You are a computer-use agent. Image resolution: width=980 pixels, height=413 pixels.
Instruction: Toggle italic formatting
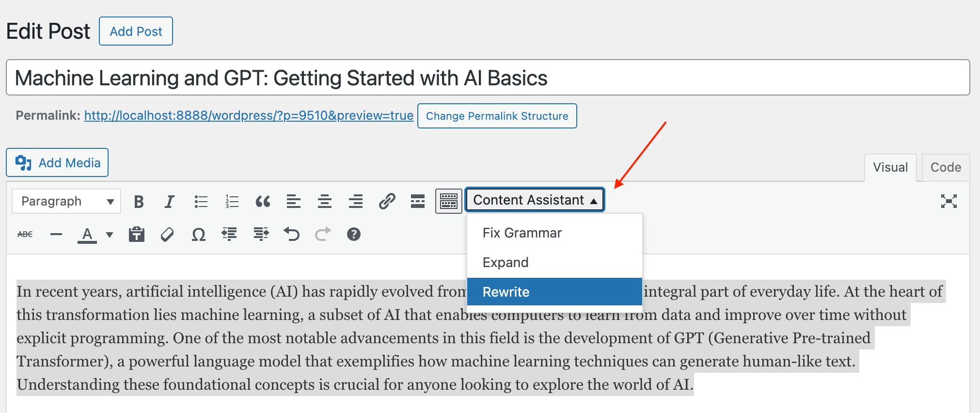pos(169,201)
